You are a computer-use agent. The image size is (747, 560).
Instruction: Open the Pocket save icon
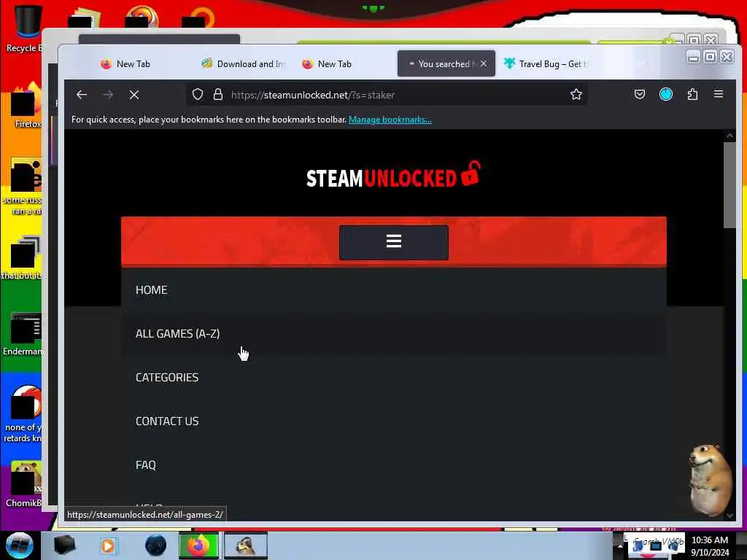[640, 94]
